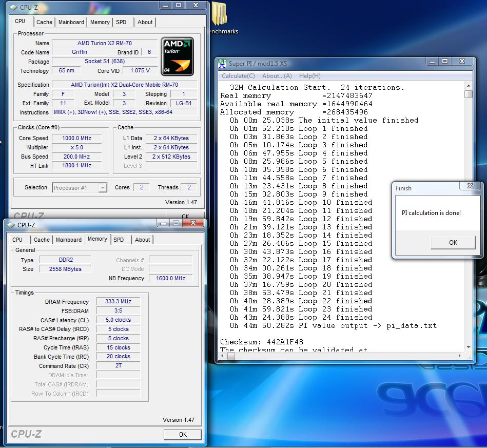
Task: Open the Calculate(C) menu in Super PI
Action: [238, 76]
